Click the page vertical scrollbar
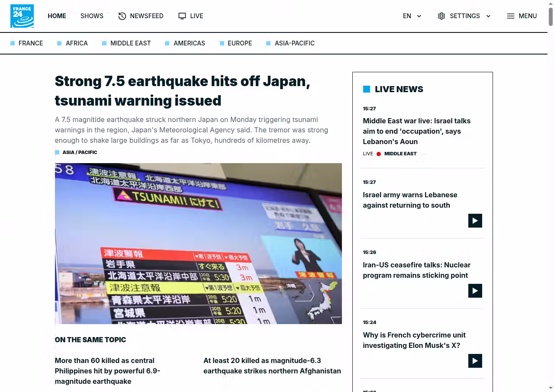This screenshot has height=392, width=554. click(x=551, y=173)
